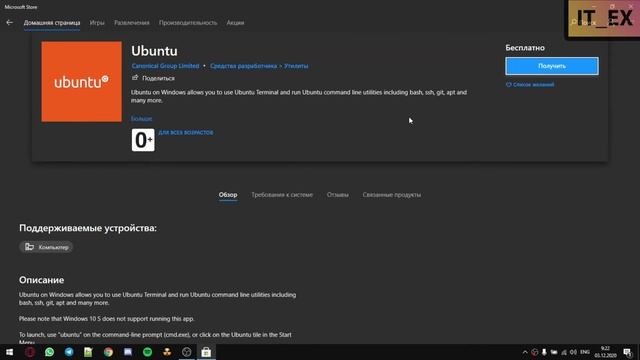Click the microphone tray icon
This screenshot has height=360, width=640.
point(544,352)
